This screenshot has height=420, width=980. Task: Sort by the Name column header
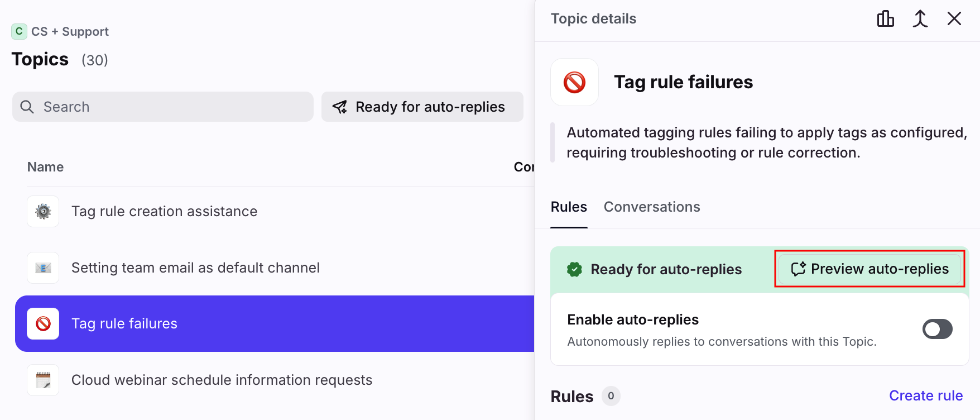pos(45,167)
